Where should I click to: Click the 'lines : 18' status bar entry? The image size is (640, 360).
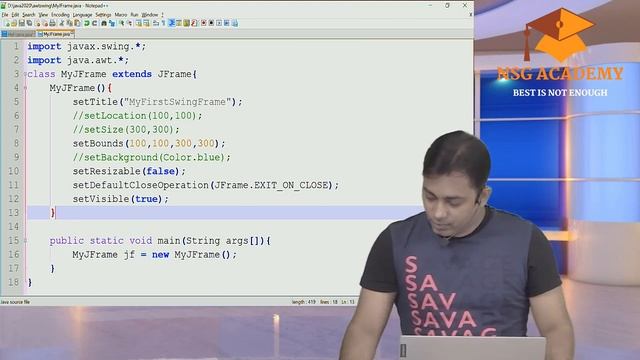coord(329,302)
